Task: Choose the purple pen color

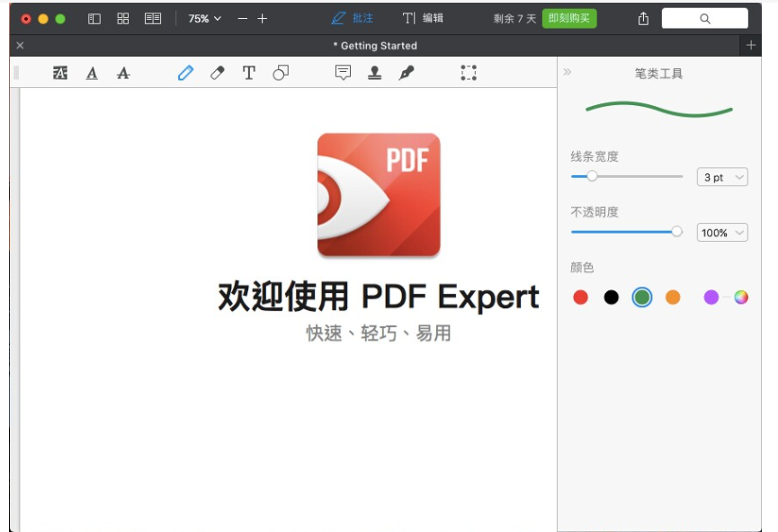Action: coord(711,297)
